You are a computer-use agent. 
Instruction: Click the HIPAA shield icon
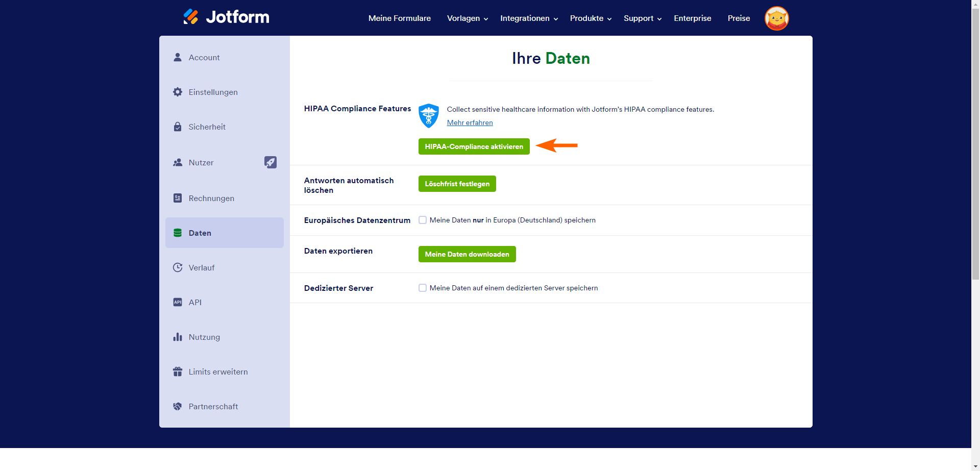(429, 116)
